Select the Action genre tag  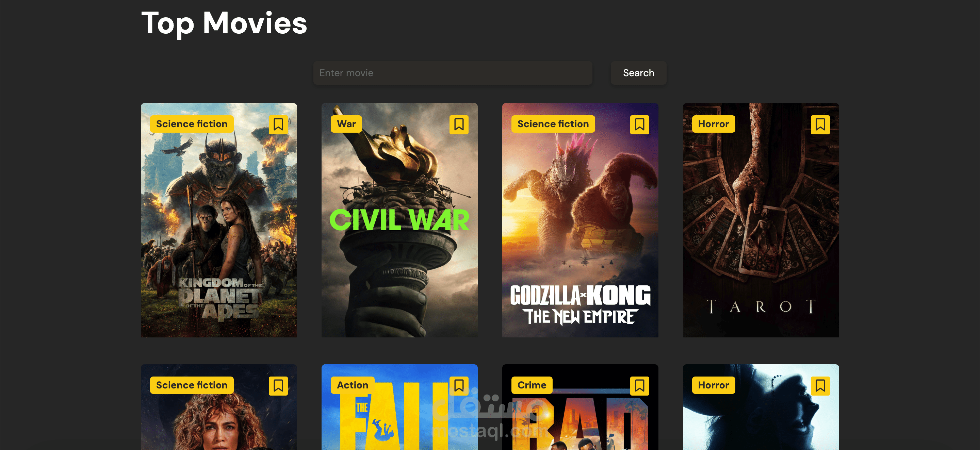(352, 385)
